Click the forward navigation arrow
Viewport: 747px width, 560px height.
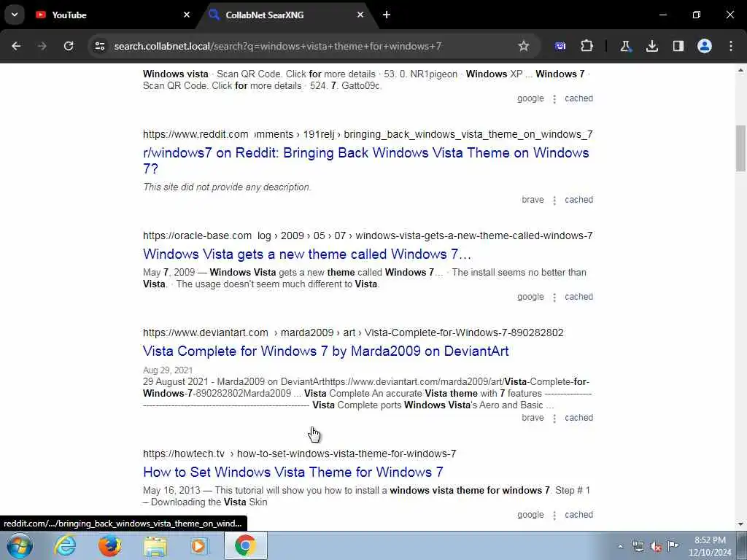coord(42,46)
